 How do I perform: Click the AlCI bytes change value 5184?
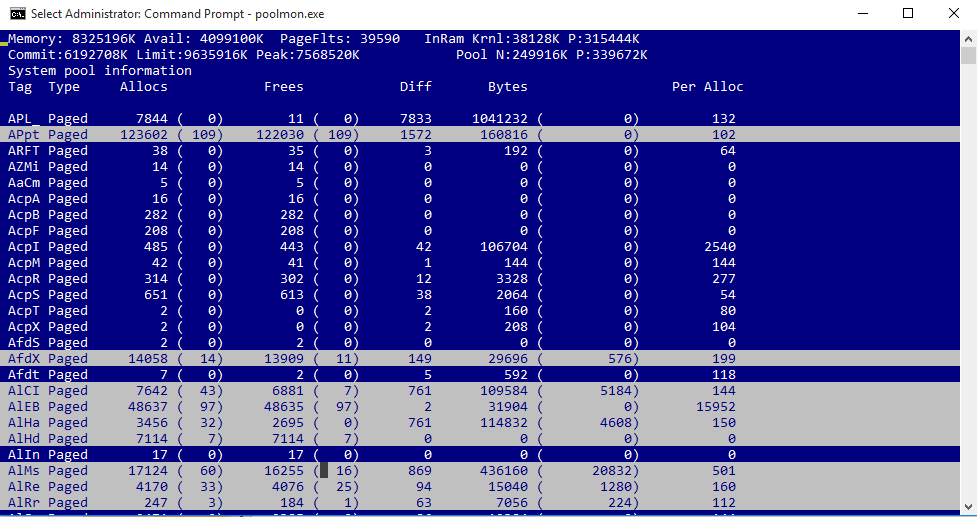pos(616,391)
